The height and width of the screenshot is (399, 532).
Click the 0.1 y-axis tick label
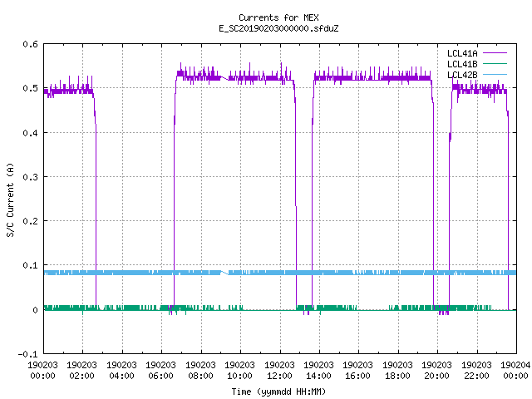click(x=30, y=265)
